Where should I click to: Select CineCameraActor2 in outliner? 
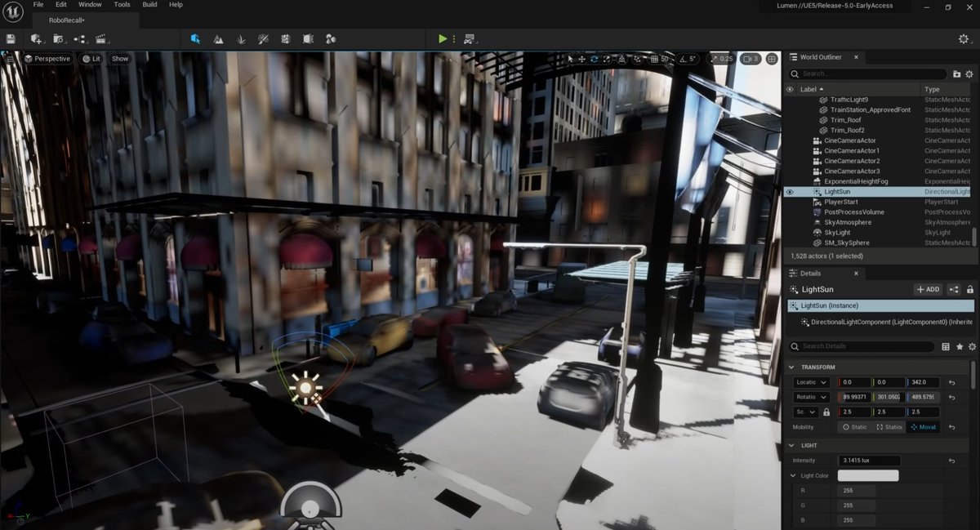pos(852,161)
